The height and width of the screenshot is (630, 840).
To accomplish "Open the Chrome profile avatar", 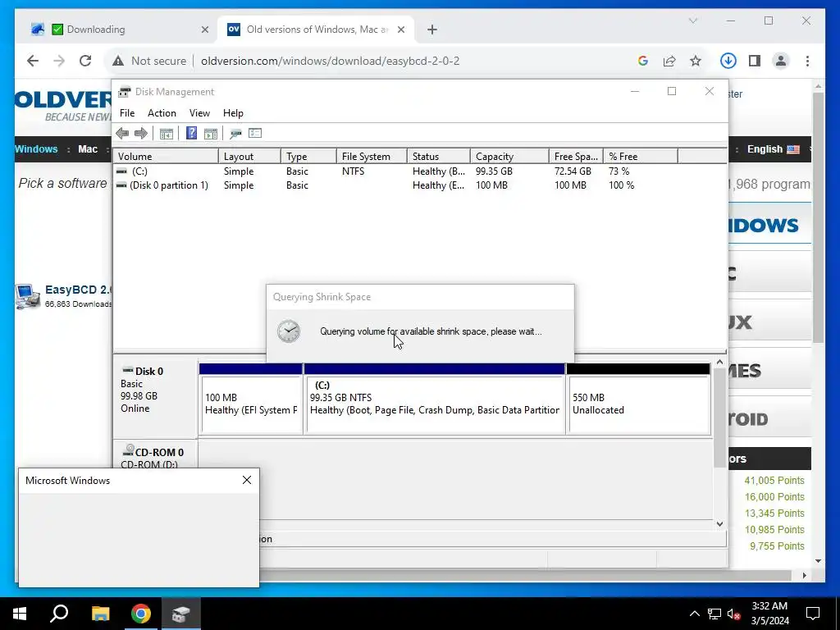I will point(781,61).
